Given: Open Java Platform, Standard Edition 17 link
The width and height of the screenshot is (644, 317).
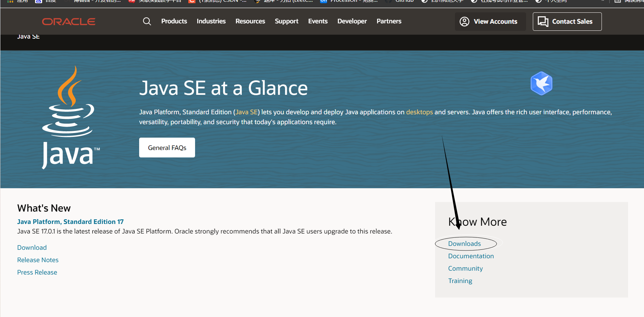Looking at the screenshot, I should (x=70, y=222).
